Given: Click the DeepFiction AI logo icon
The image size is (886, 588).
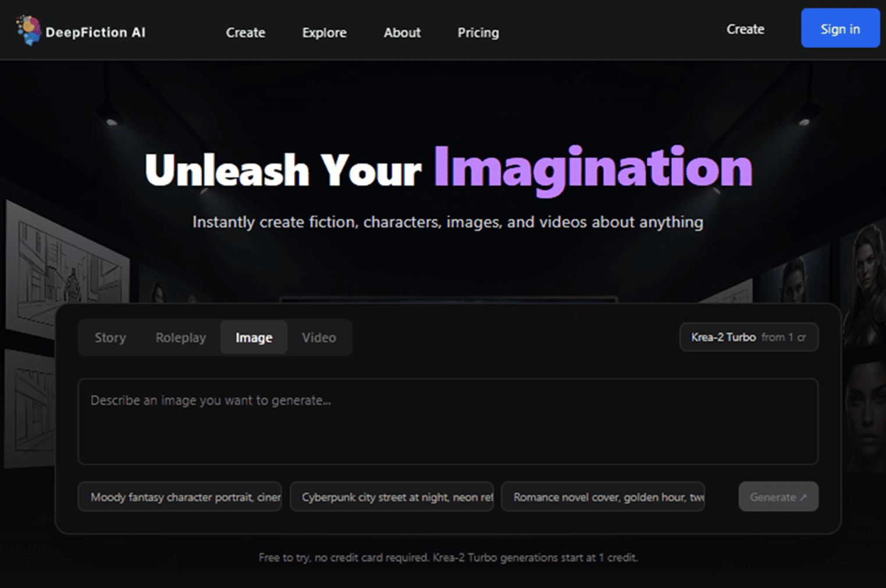Looking at the screenshot, I should [29, 31].
